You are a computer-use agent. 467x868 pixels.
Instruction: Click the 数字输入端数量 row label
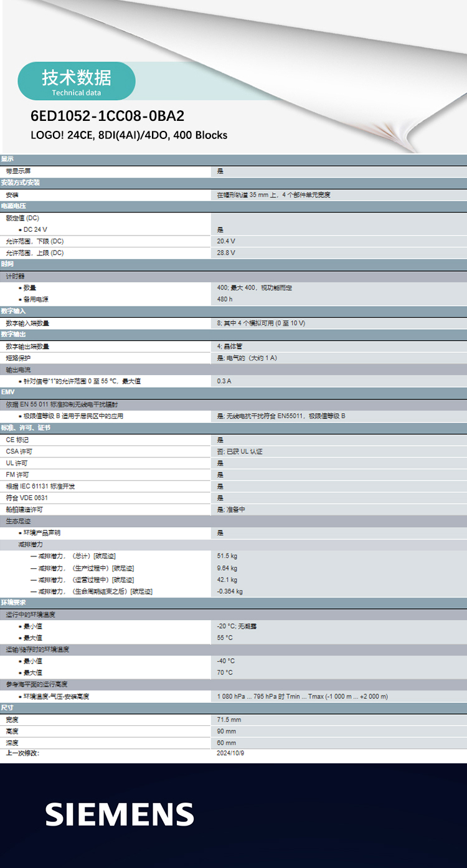coord(27,323)
